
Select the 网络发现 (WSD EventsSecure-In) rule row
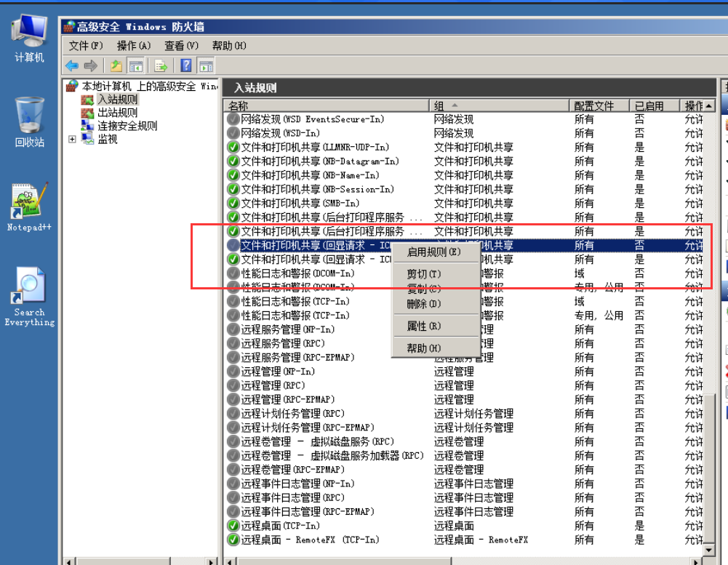[x=464, y=119]
